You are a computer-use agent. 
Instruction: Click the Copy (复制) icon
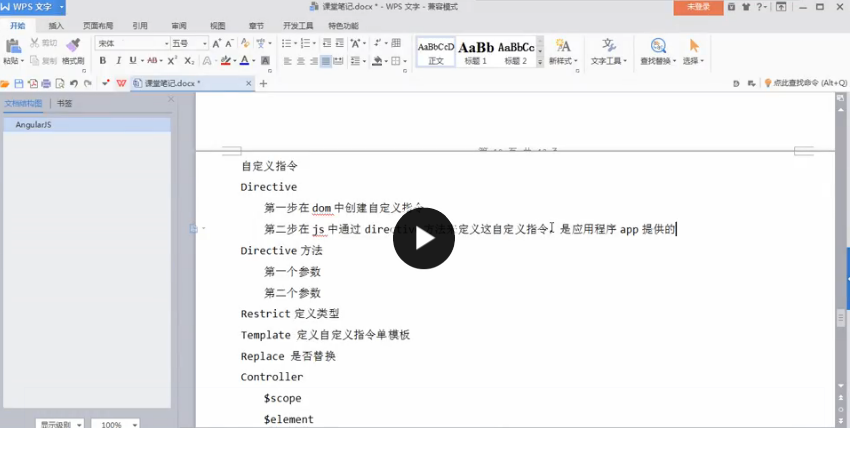coord(35,61)
